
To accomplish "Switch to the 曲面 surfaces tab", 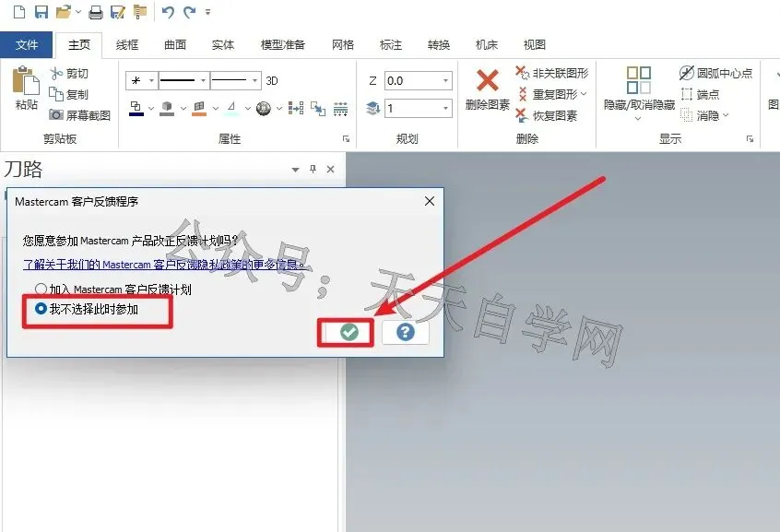I will pos(175,45).
